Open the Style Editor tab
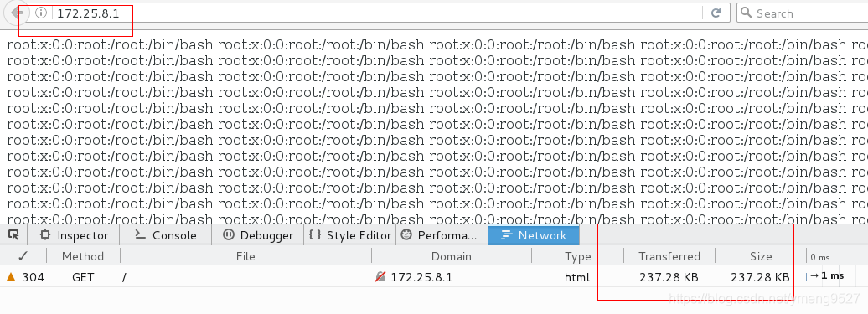868x314 pixels. [350, 235]
